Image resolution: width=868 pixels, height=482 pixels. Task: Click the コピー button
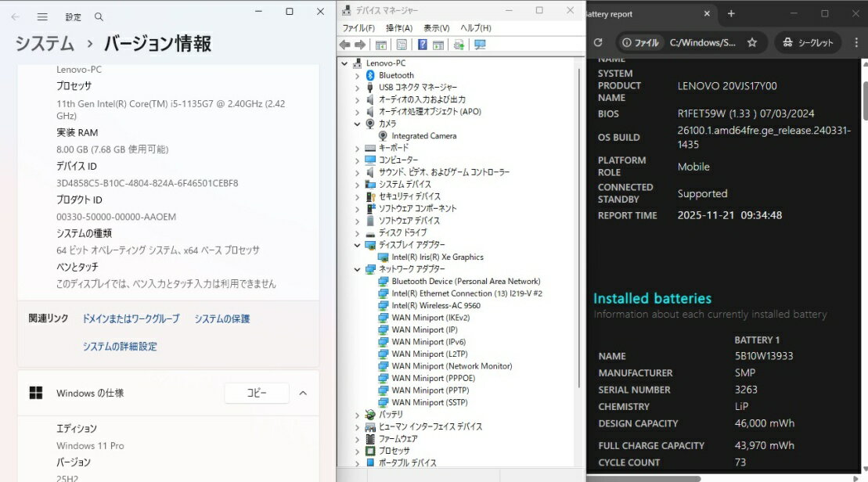(257, 393)
